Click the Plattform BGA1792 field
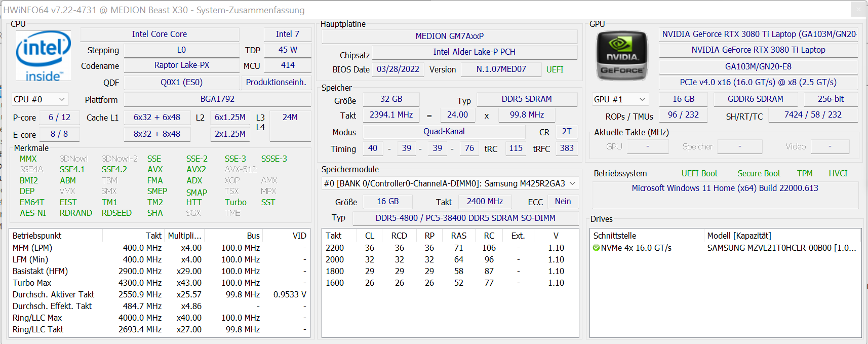The image size is (868, 344). [x=217, y=99]
